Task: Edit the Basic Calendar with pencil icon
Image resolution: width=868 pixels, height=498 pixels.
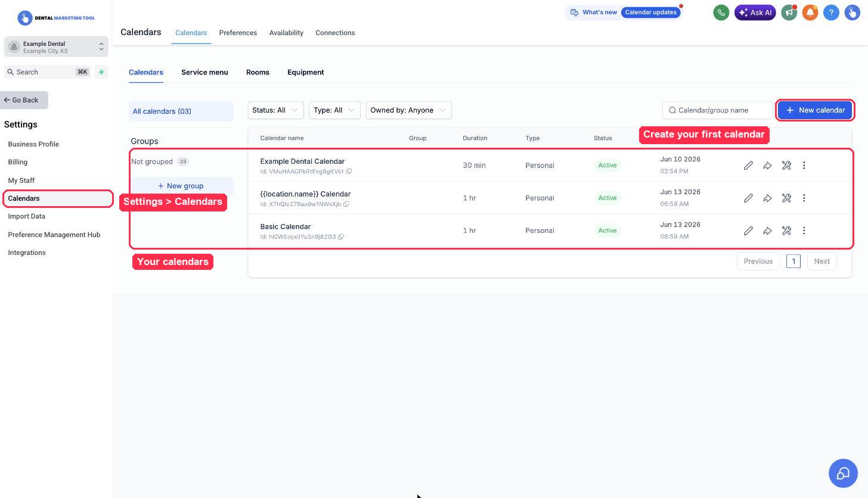Action: [748, 231]
